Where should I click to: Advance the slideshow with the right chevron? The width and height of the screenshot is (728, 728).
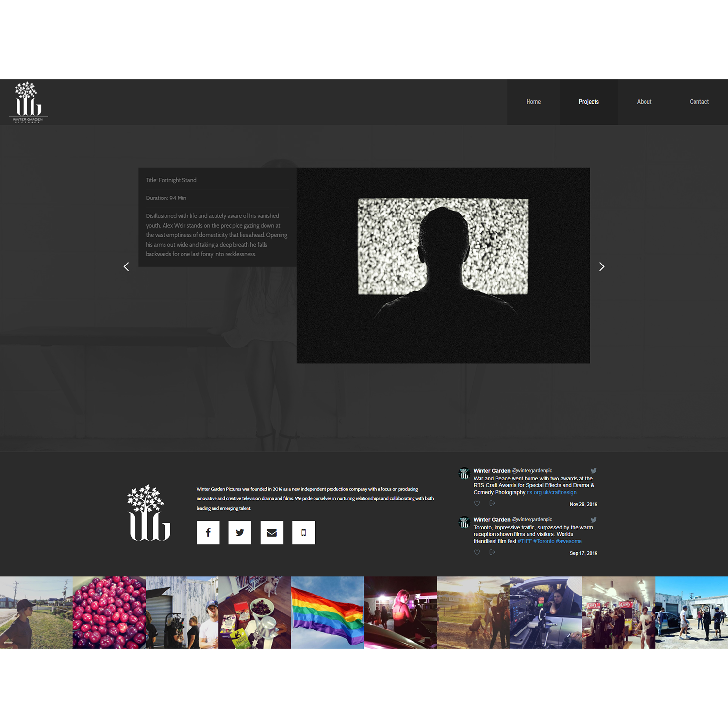(x=602, y=266)
